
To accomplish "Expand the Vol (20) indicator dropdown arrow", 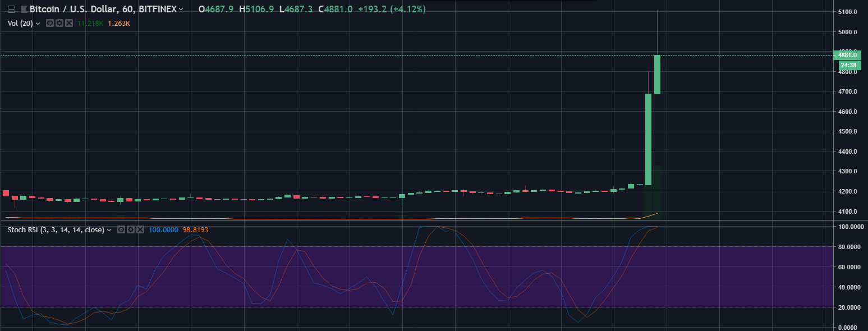I will click(38, 24).
